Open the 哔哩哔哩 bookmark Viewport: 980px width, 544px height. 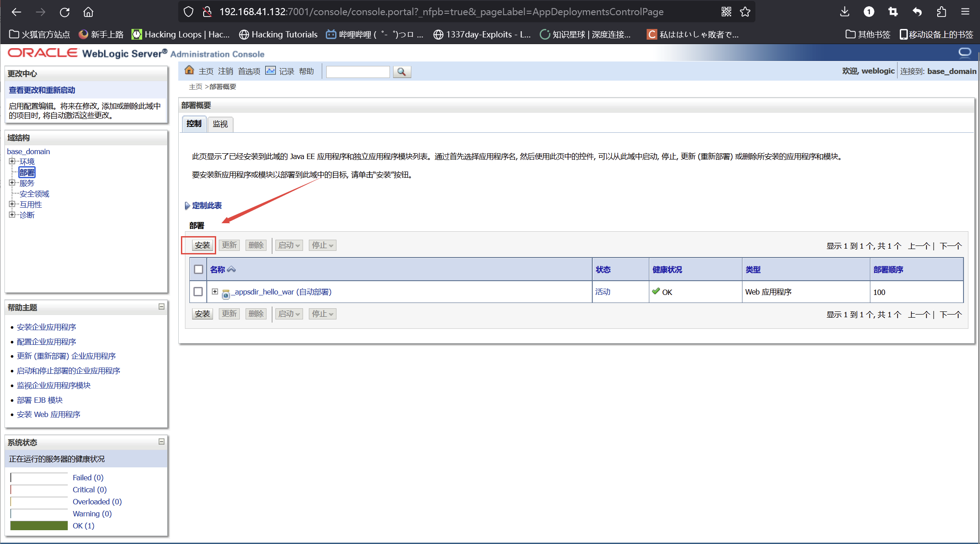tap(374, 34)
